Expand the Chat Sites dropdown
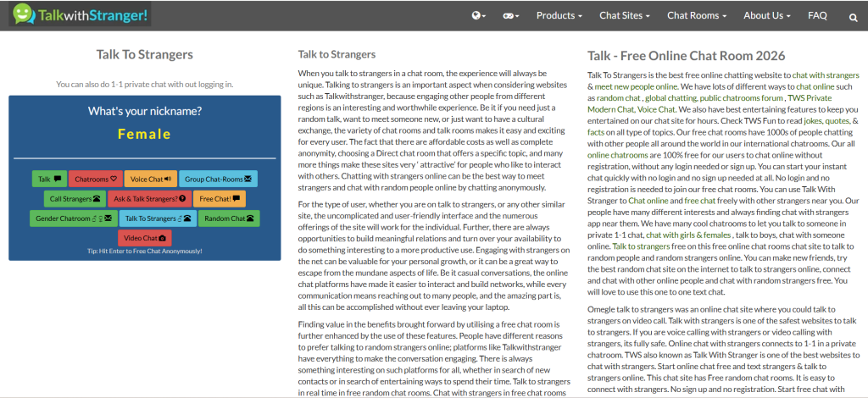 (624, 15)
